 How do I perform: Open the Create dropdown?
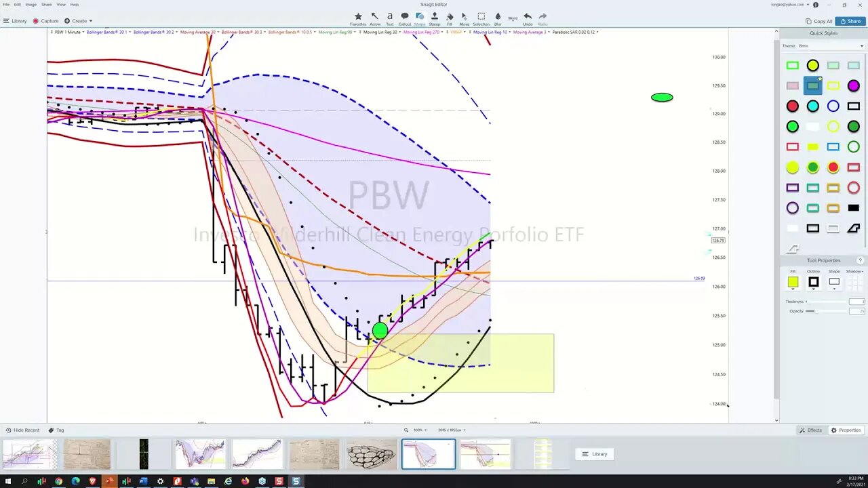pos(78,21)
